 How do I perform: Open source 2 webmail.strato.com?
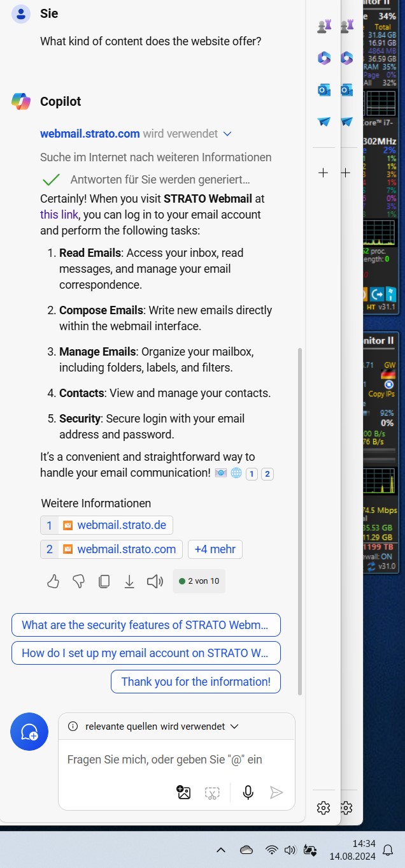point(111,549)
